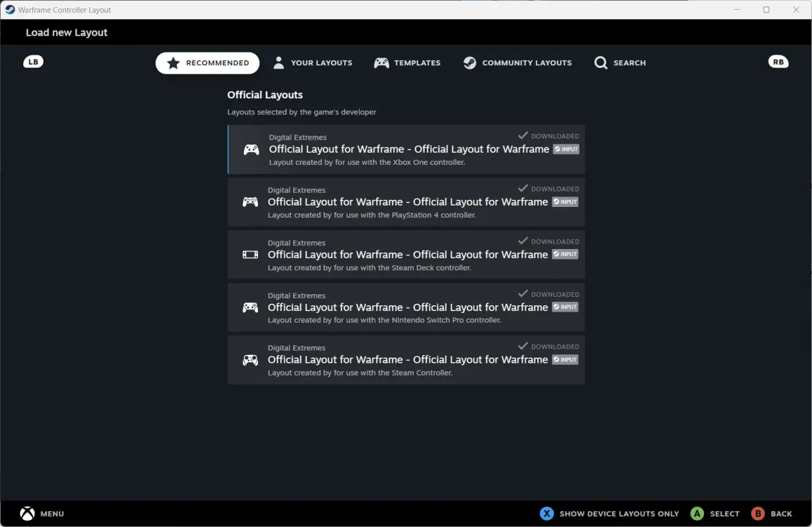Click INPUT badge on Steam Controller layout

click(x=565, y=360)
